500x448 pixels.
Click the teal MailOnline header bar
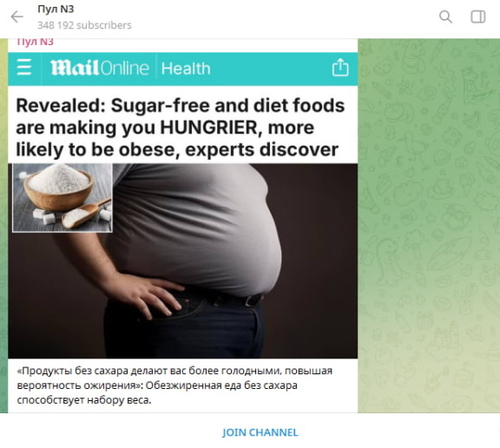pyautogui.click(x=182, y=69)
